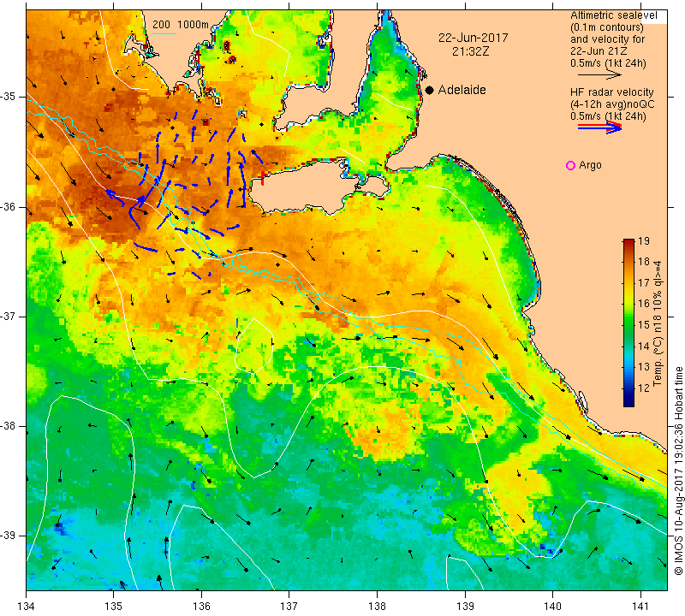The width and height of the screenshot is (685, 616).
Task: Click longitude tick label 135
Action: pos(114,607)
